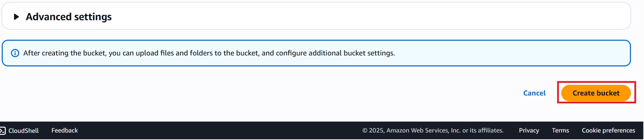
Task: Cancel the bucket creation
Action: (x=534, y=93)
